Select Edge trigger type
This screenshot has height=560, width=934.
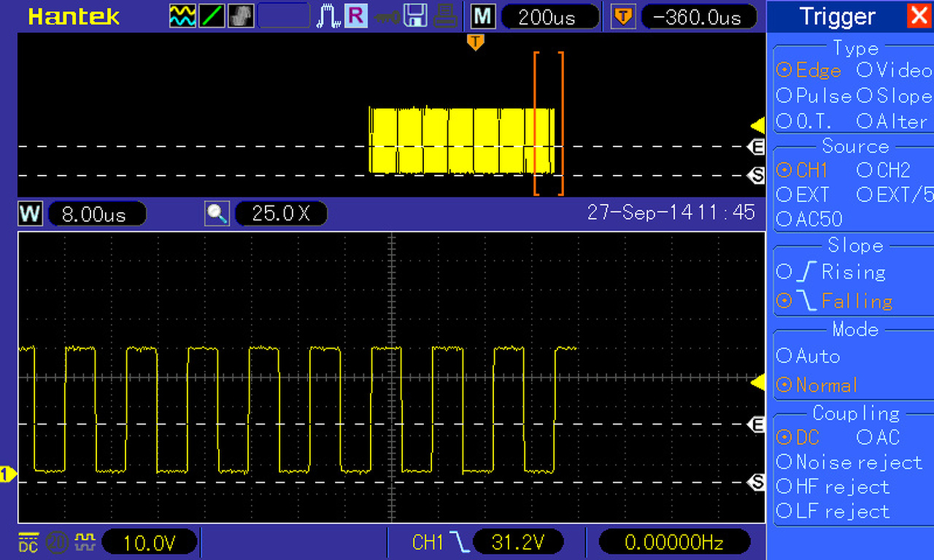click(808, 70)
